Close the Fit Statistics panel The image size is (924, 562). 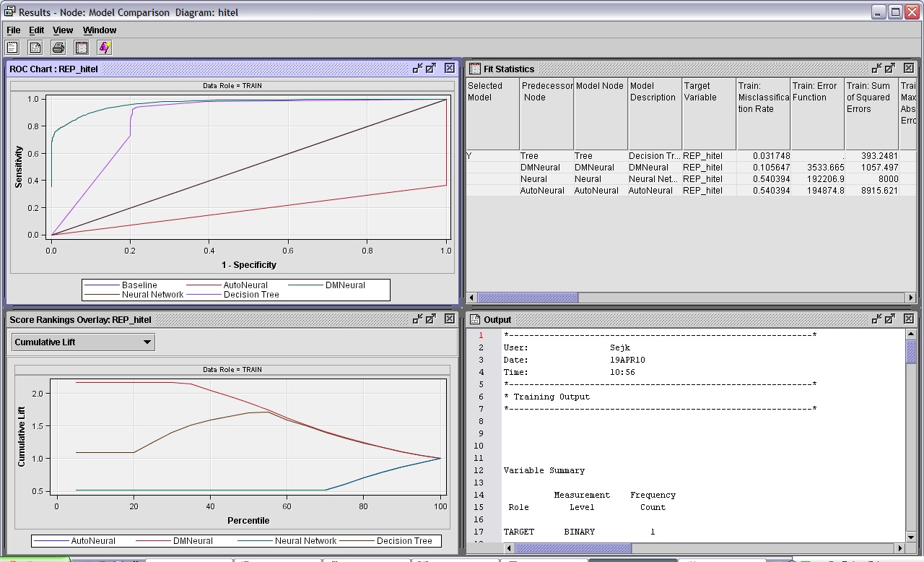[x=909, y=69]
